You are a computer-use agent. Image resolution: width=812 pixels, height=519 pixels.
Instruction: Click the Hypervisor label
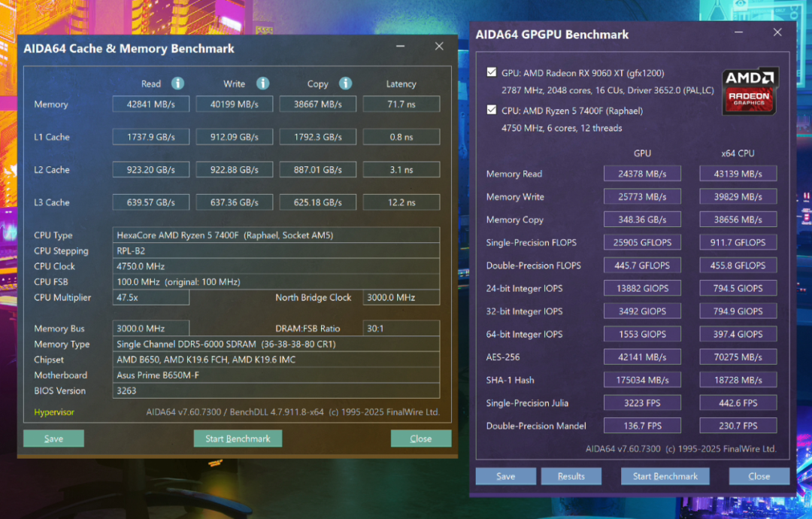click(54, 412)
